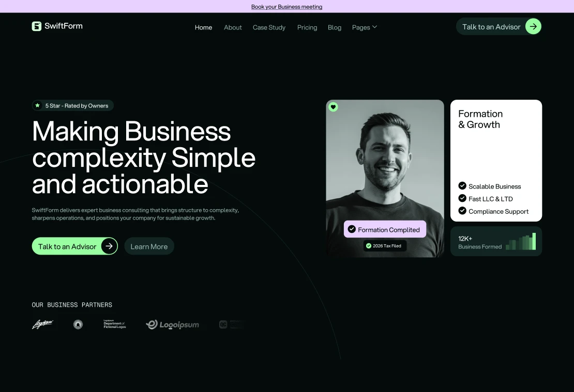The width and height of the screenshot is (574, 392).
Task: Click the SwiftForm brand name in the header
Action: pos(64,26)
